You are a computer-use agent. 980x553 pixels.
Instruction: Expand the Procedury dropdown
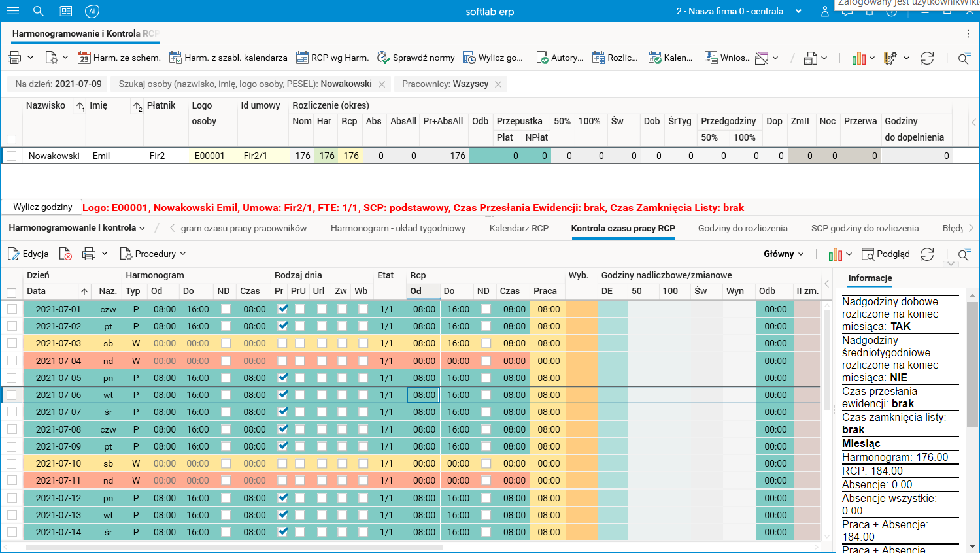[x=153, y=254]
